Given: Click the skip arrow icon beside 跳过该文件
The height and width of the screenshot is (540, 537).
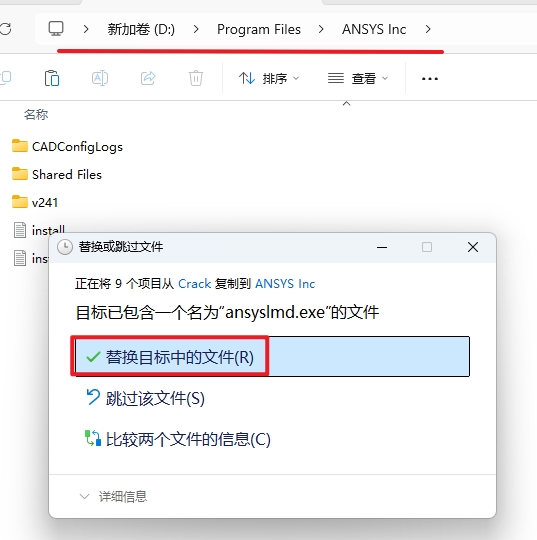Looking at the screenshot, I should (93, 397).
